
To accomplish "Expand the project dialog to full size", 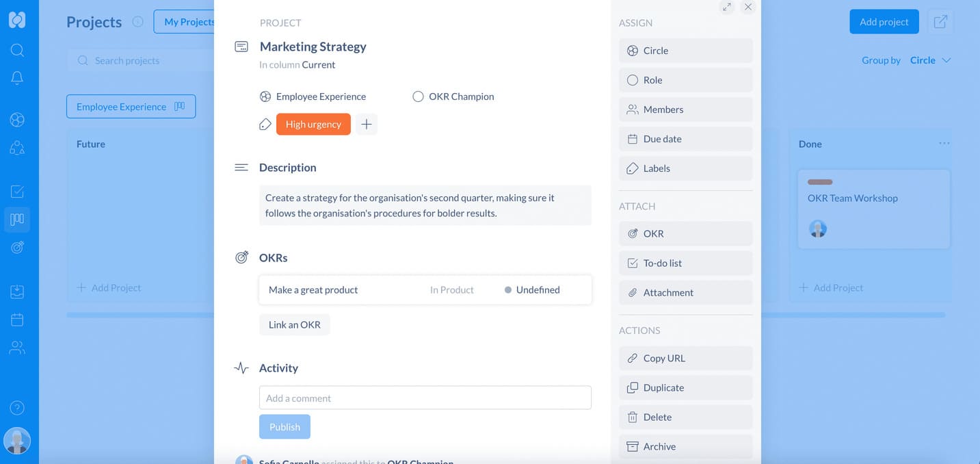I will click(x=726, y=7).
